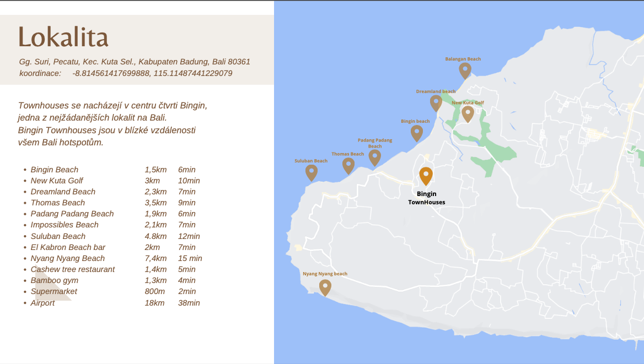Click the coordinates value -8.8145, 115.1148
644x364 pixels.
tap(152, 73)
